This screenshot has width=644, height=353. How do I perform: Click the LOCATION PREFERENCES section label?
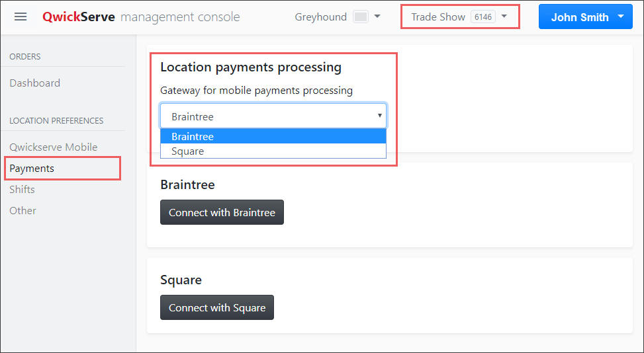[x=56, y=121]
